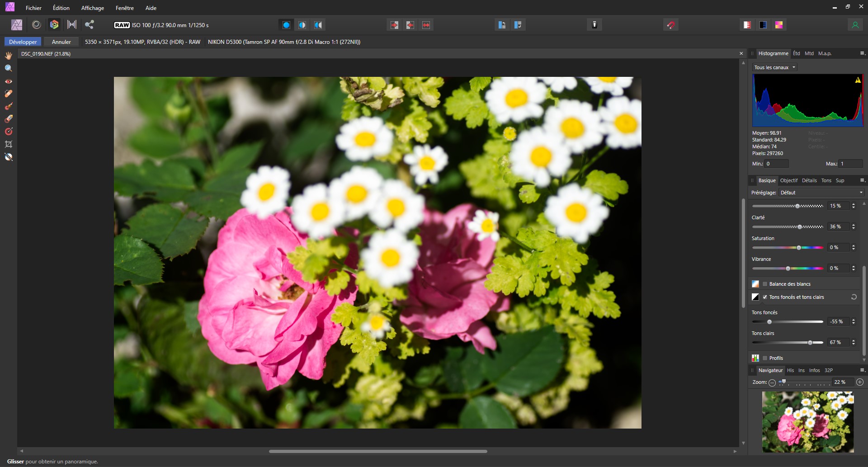Screen dimensions: 868x467
Task: Uncheck Tons foncés et tons clairs
Action: click(765, 297)
